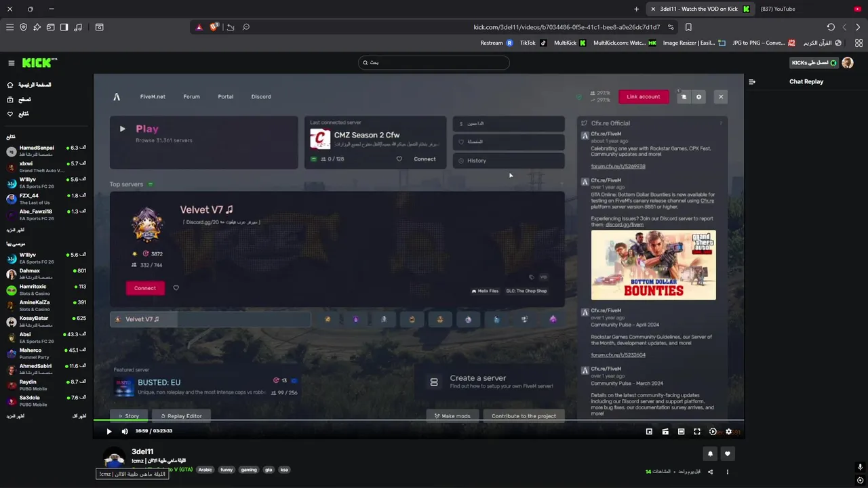868x488 pixels.
Task: Collapse the Chat Replay panel
Action: click(752, 81)
